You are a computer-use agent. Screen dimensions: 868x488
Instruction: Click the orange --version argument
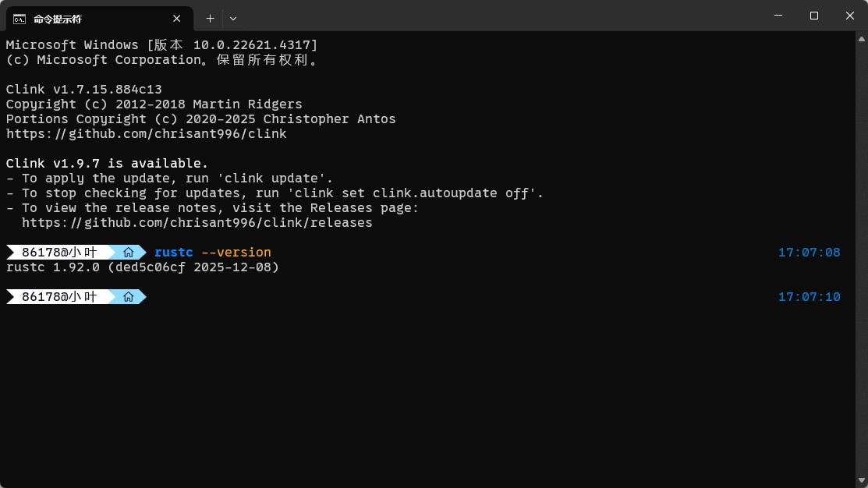pos(236,253)
